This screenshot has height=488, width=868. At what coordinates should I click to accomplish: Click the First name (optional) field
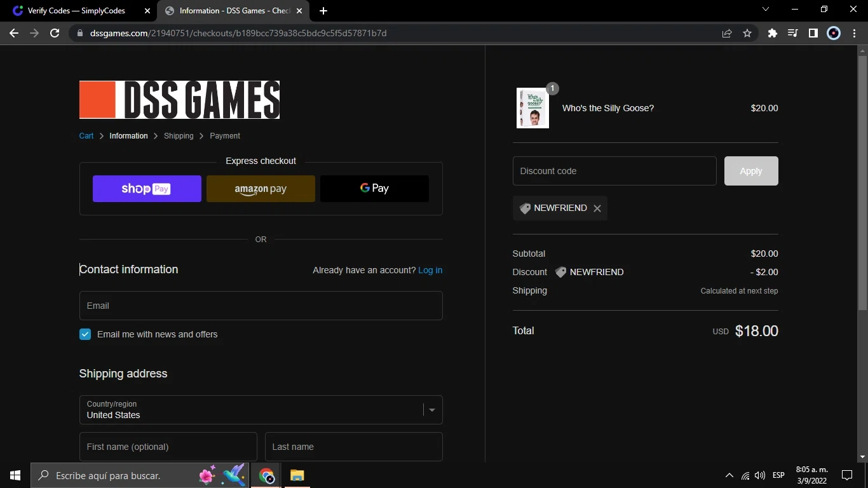[168, 447]
